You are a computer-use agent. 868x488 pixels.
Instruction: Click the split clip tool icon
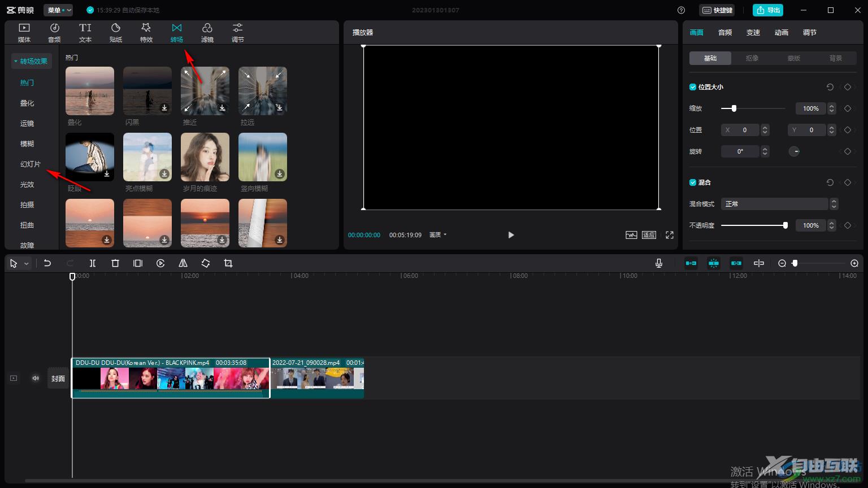(93, 263)
